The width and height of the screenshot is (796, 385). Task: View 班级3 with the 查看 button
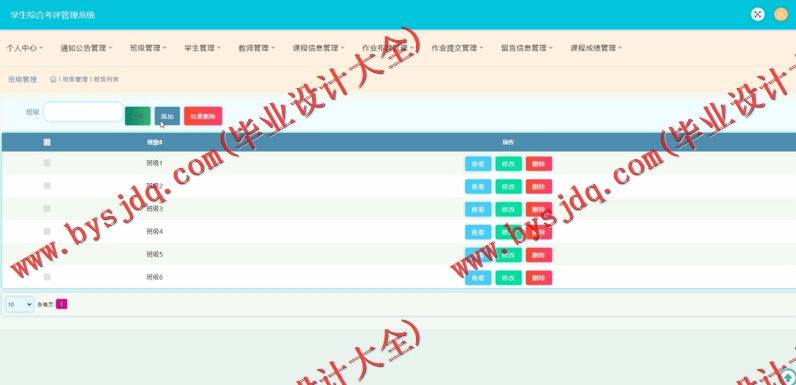click(x=478, y=209)
